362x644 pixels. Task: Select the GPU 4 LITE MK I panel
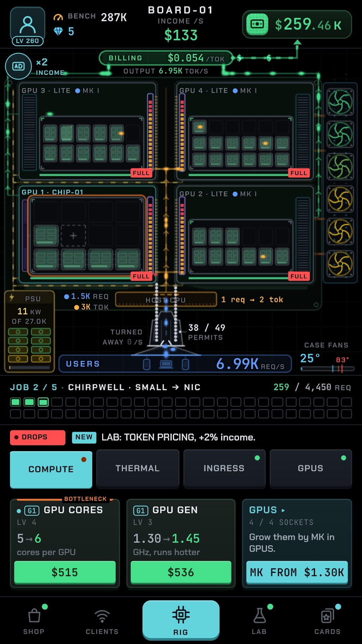[x=245, y=131]
